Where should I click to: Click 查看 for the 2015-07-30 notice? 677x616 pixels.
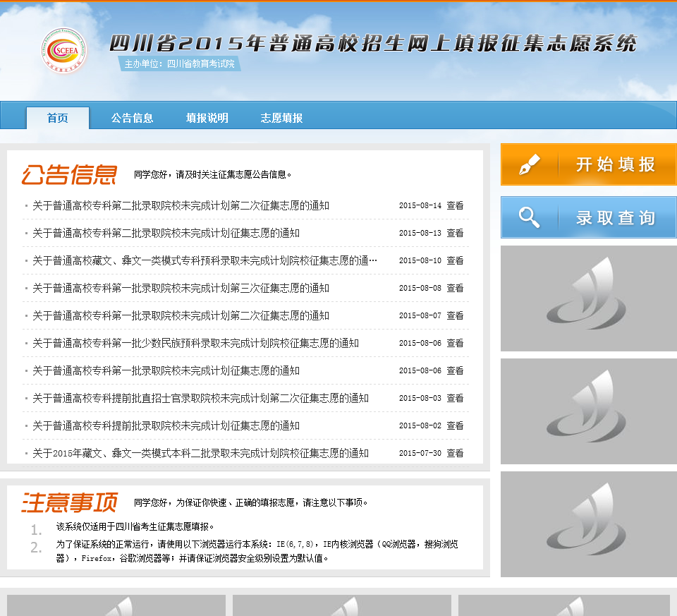point(455,453)
